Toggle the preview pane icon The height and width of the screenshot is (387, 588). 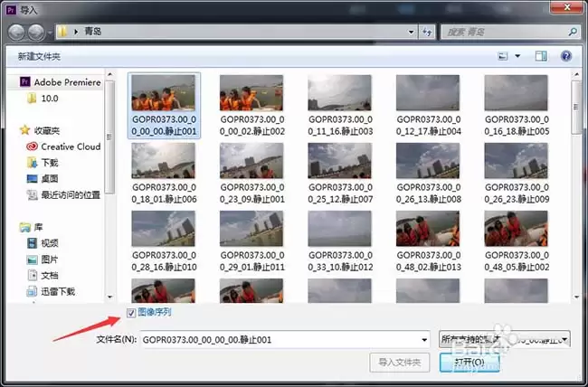[x=541, y=56]
